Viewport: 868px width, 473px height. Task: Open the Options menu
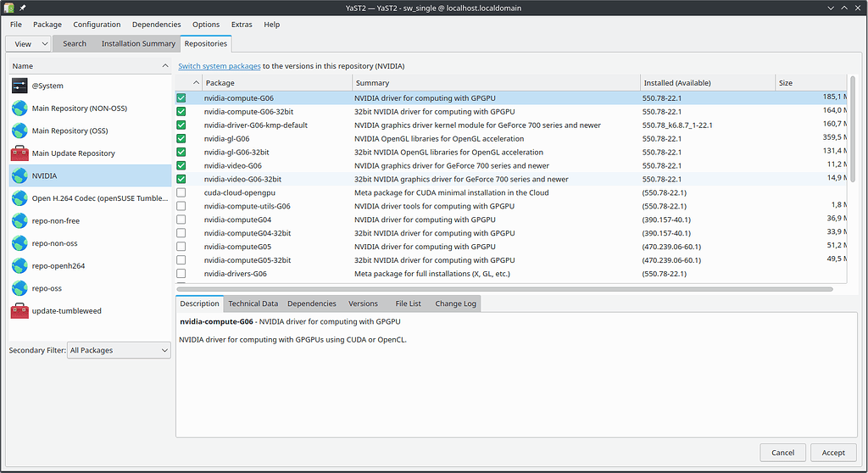[x=206, y=25]
